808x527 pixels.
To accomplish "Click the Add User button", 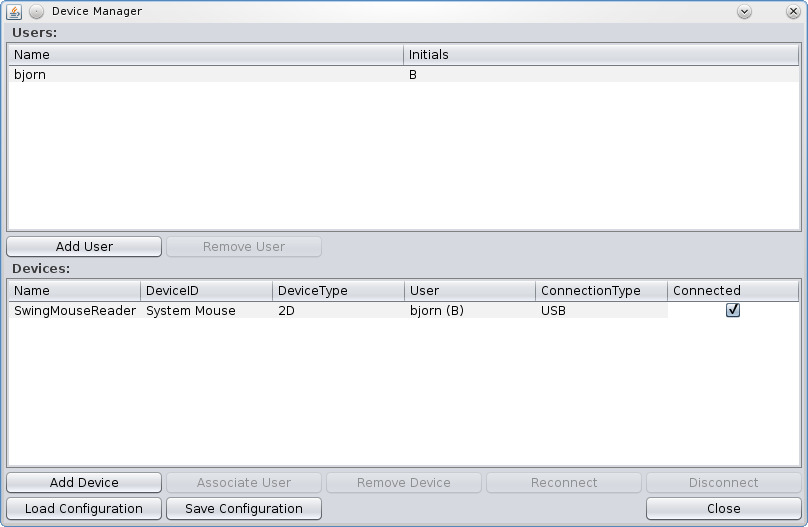I will (84, 247).
